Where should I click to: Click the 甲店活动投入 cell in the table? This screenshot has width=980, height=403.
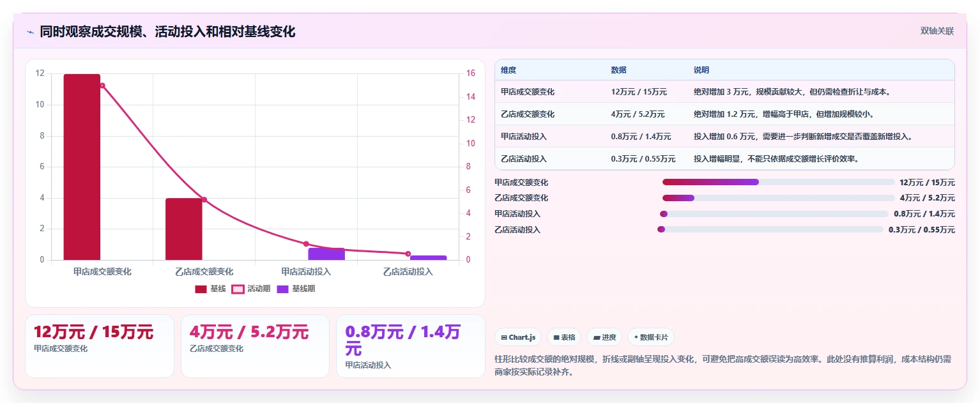click(x=524, y=137)
